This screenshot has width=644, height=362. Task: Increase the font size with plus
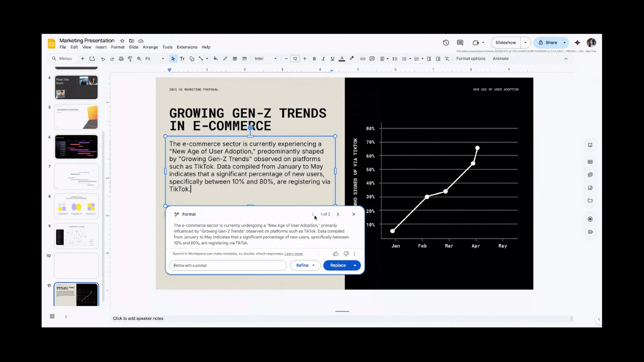coord(305,59)
